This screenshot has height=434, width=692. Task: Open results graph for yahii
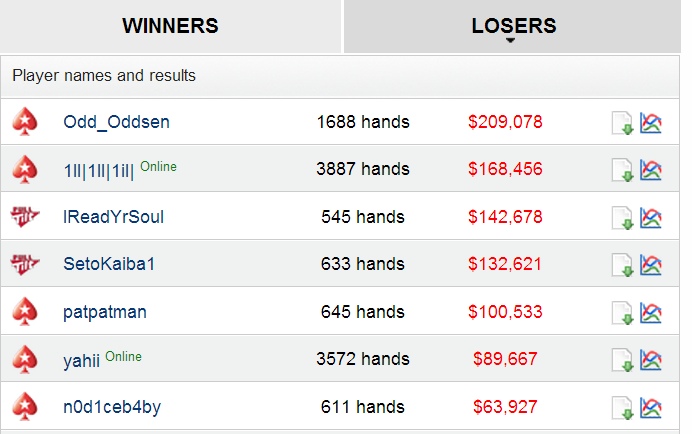coord(651,360)
